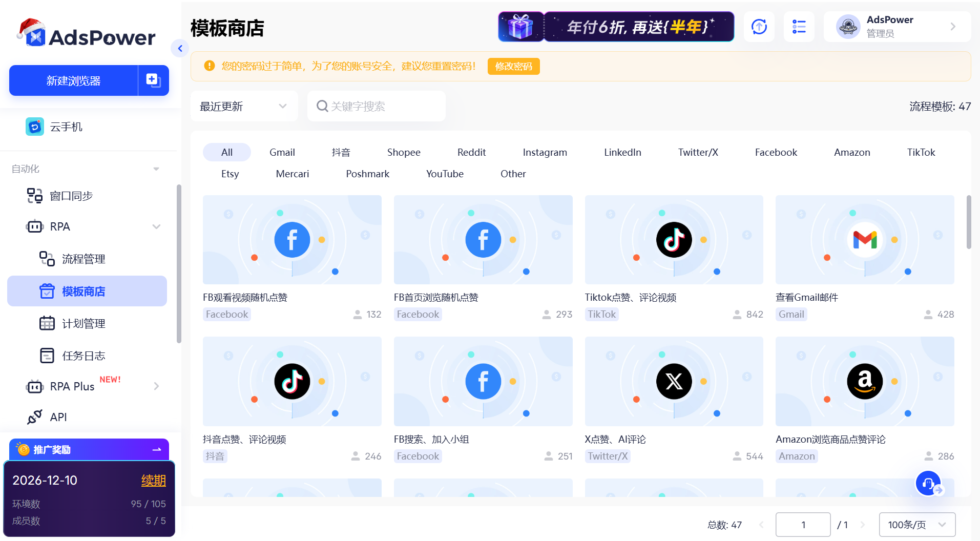Open the 计划管理 calendar icon

coord(47,323)
